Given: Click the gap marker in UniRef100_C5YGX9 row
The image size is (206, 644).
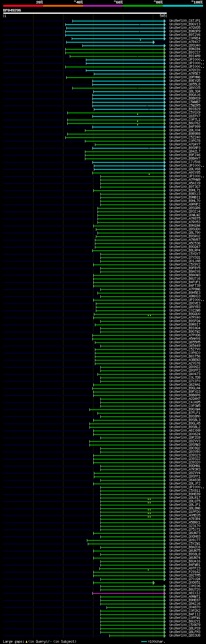Looking at the screenshot, I should tap(137, 114).
